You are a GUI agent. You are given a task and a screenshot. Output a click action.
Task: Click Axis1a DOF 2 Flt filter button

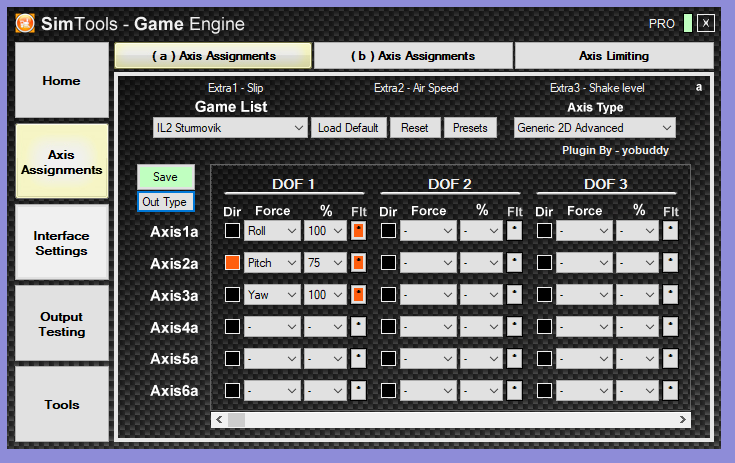pos(515,231)
